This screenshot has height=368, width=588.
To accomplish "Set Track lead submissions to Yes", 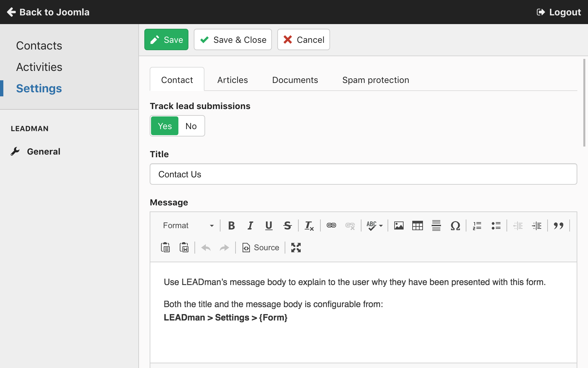I will tap(165, 126).
